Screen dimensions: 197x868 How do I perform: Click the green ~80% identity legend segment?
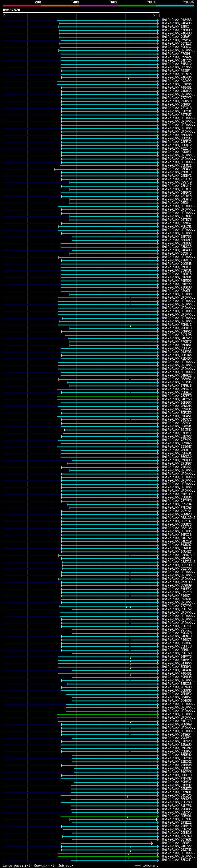coord(137,6)
